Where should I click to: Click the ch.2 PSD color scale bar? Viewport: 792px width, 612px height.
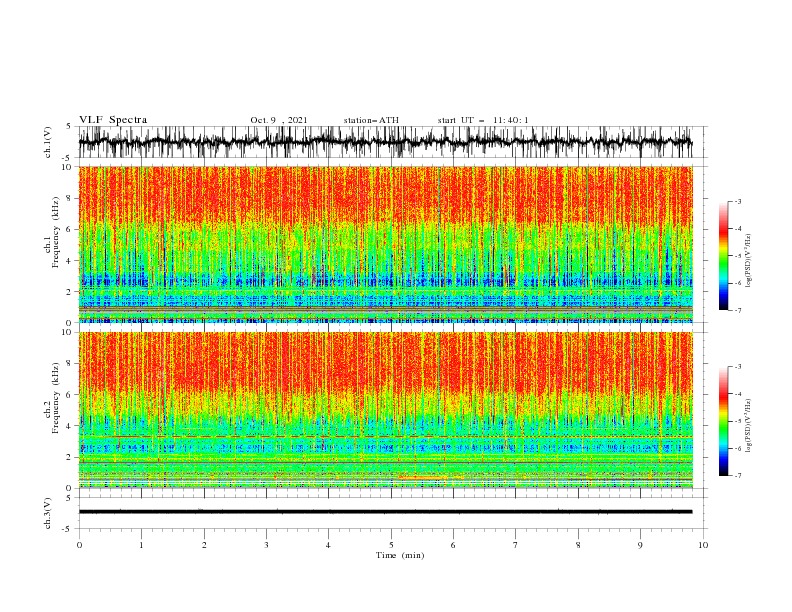click(724, 421)
